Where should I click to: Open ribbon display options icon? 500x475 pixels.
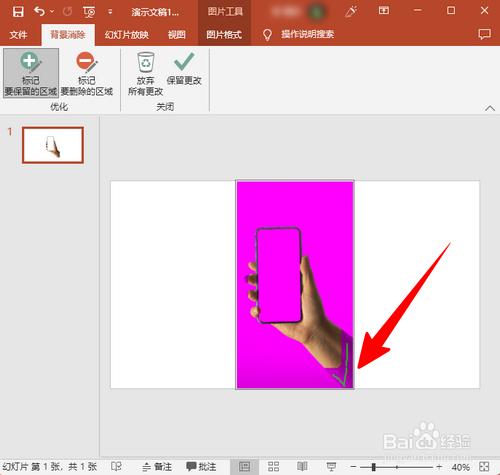coord(384,11)
